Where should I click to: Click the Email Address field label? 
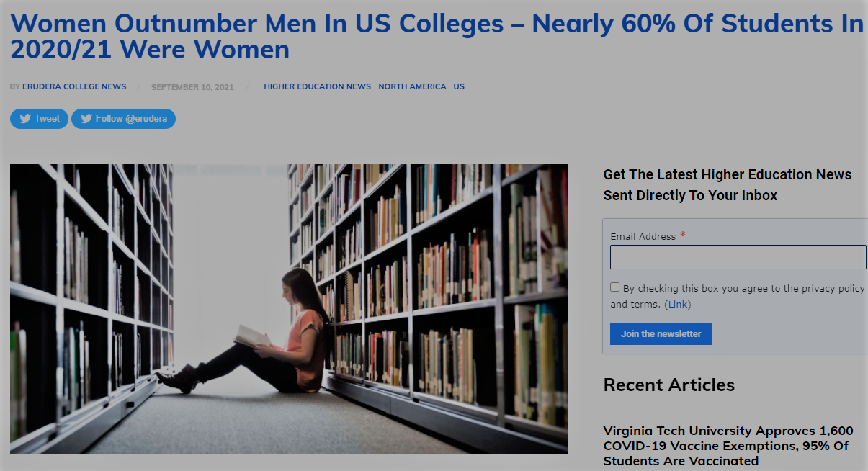(x=643, y=236)
